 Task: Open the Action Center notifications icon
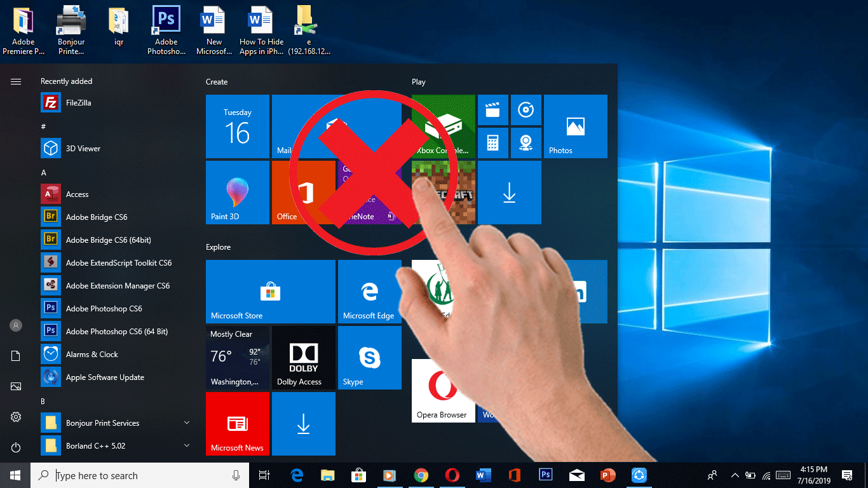click(x=847, y=475)
